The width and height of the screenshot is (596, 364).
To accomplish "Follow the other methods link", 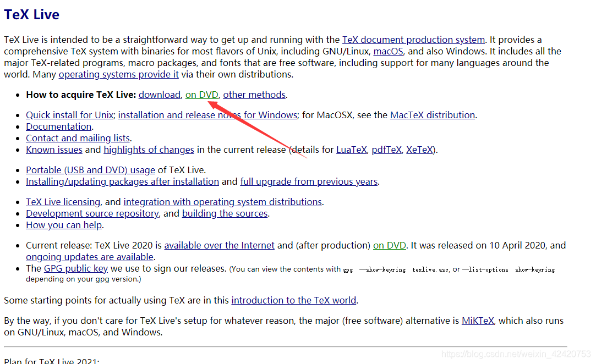I will point(254,95).
